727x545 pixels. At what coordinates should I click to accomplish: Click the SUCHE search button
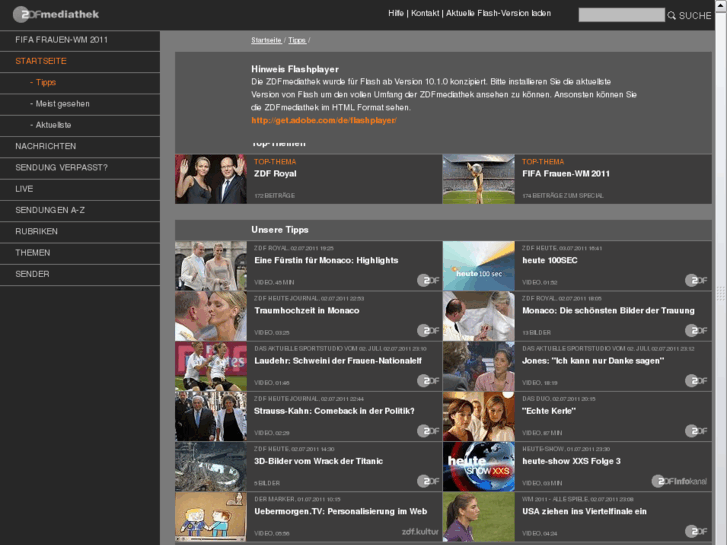(x=695, y=16)
